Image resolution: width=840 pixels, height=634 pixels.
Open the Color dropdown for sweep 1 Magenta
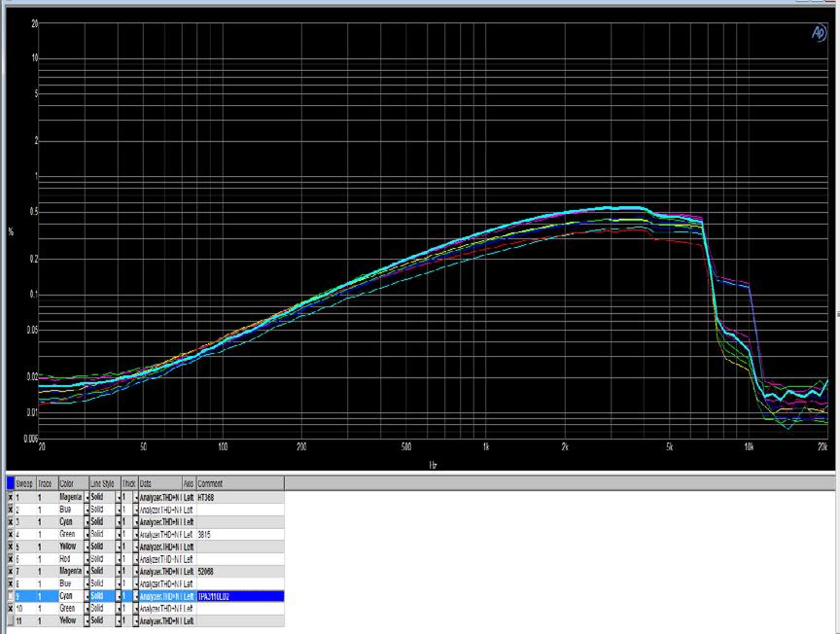pyautogui.click(x=87, y=497)
